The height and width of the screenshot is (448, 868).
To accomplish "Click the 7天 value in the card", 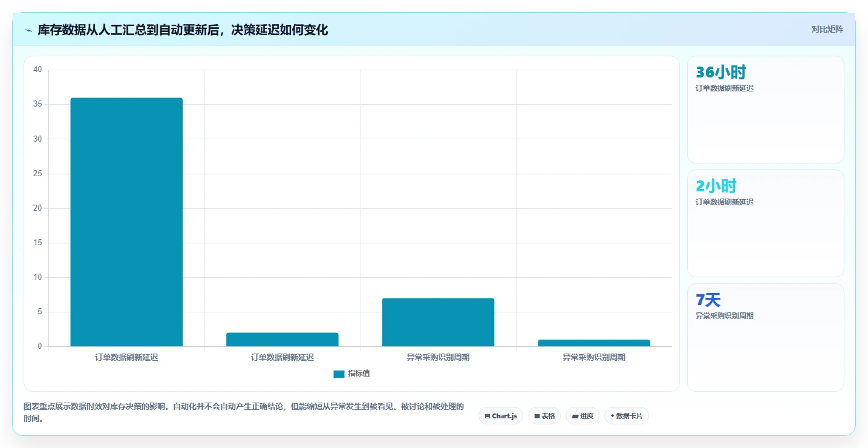I will [708, 300].
